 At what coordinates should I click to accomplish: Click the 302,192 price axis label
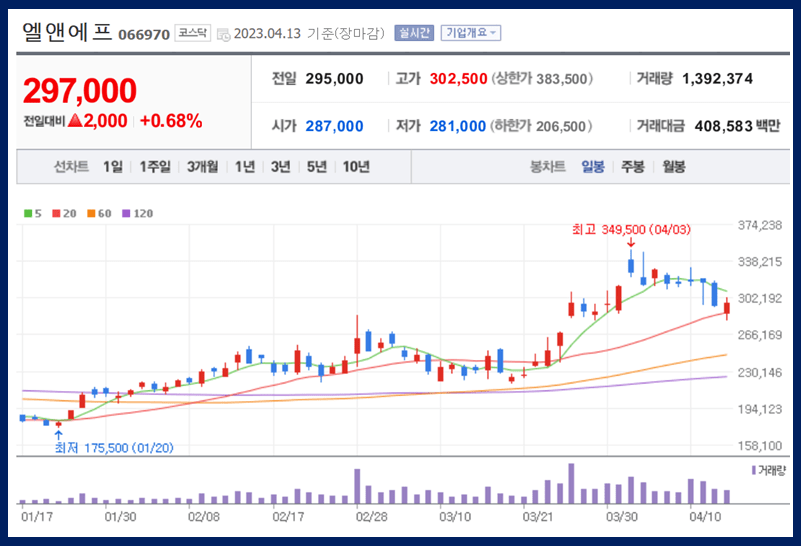pyautogui.click(x=760, y=298)
